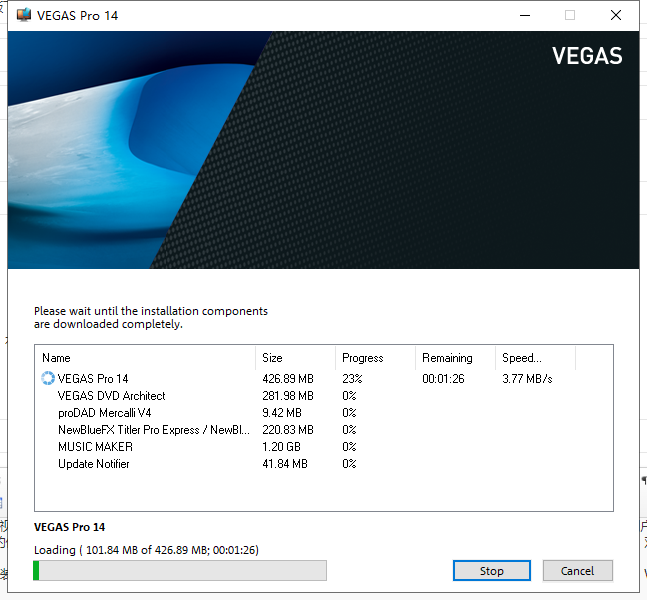The image size is (647, 600).
Task: Click the 3.77 MB/s speed value
Action: (x=527, y=378)
